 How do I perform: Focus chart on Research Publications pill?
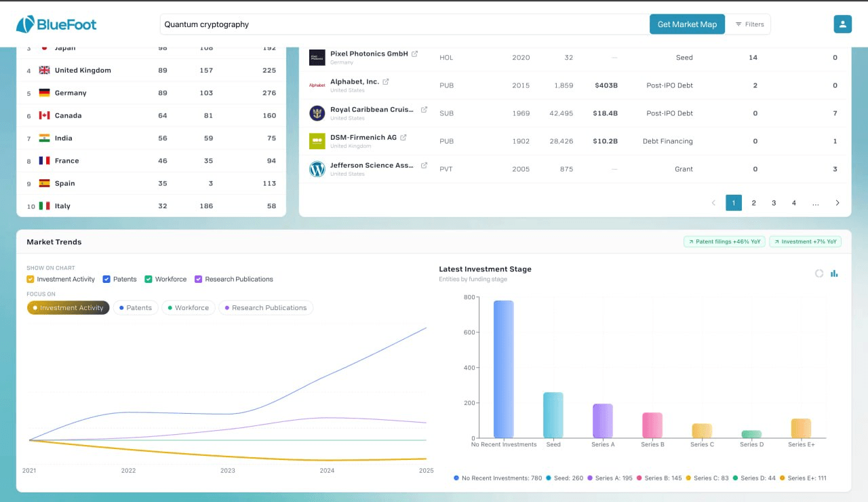pyautogui.click(x=266, y=308)
